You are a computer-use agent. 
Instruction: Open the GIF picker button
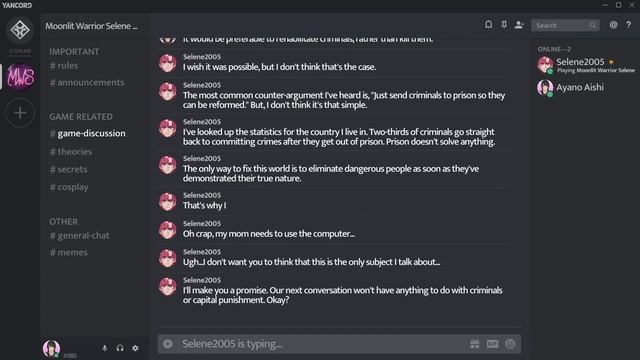tap(492, 344)
